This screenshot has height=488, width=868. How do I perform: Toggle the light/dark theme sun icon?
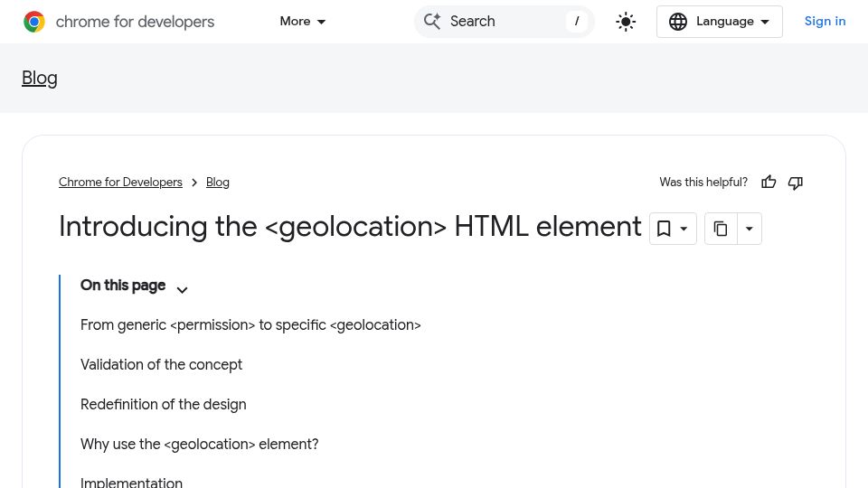click(626, 22)
